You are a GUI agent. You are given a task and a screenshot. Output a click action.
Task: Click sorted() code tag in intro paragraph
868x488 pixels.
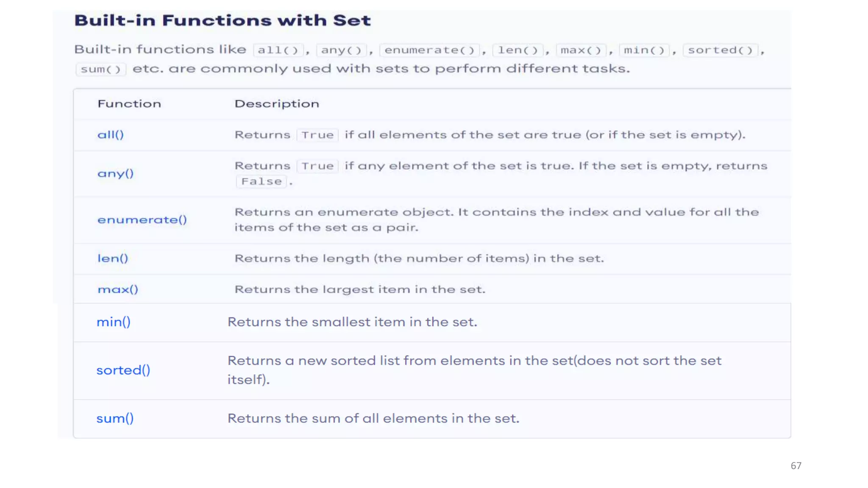720,50
